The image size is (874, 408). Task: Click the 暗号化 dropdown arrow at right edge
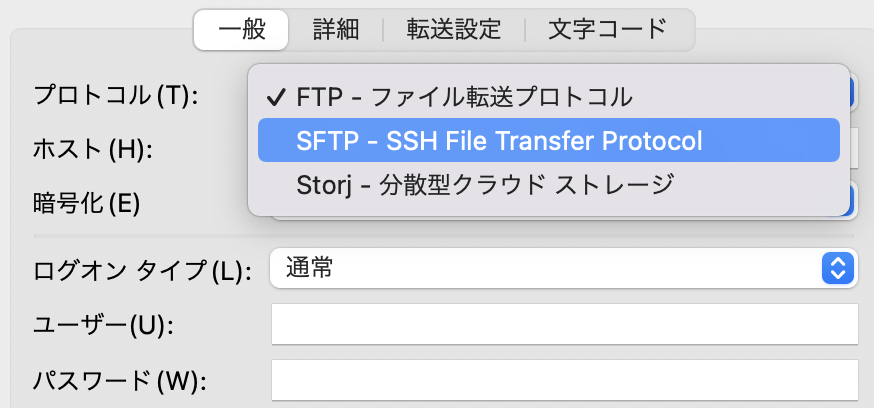[852, 201]
